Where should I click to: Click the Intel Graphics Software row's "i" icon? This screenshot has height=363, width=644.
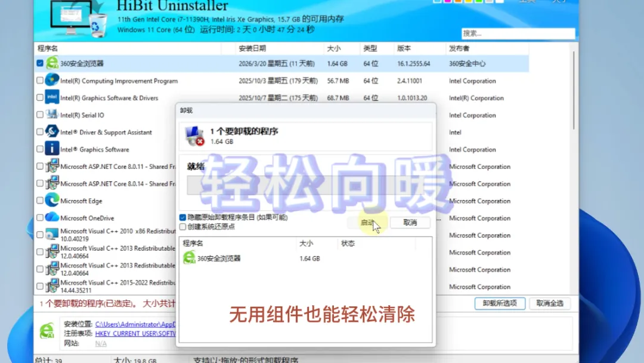click(52, 149)
